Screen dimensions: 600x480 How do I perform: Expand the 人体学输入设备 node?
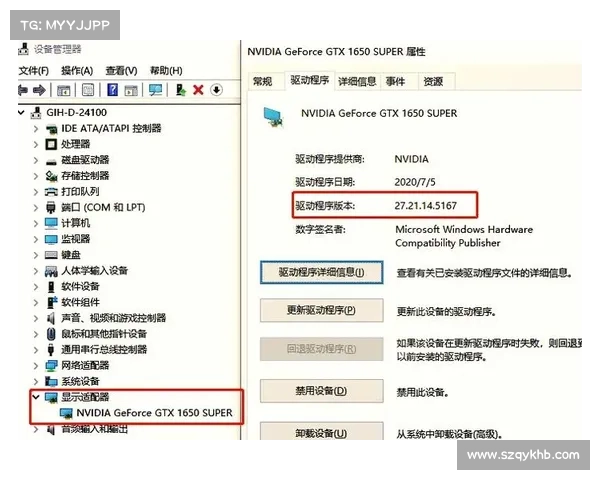[36, 271]
